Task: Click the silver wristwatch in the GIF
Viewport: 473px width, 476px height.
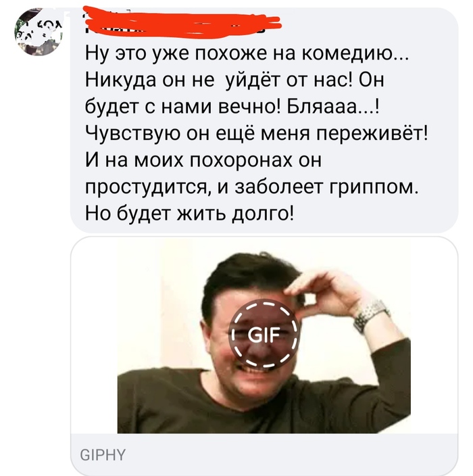Action: 371,314
